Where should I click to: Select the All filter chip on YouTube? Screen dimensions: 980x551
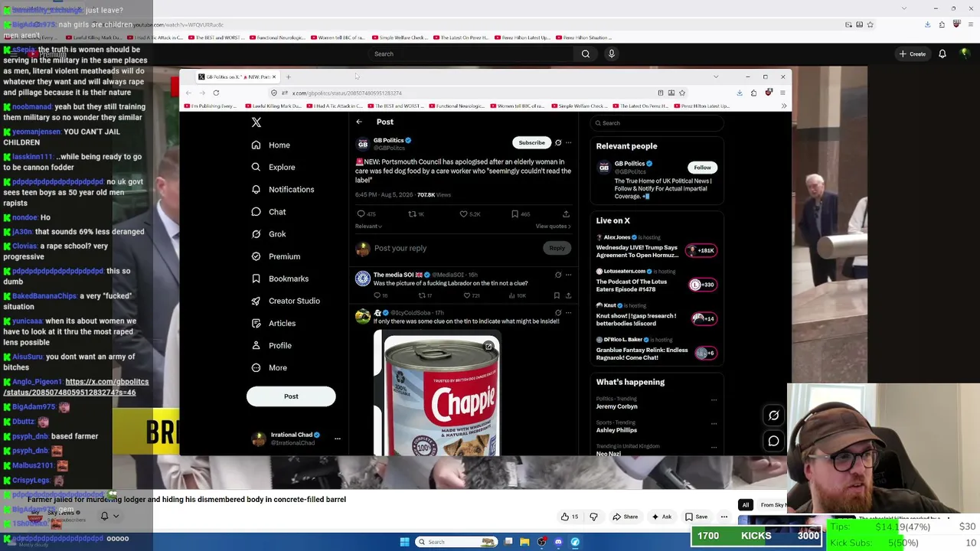pyautogui.click(x=745, y=505)
